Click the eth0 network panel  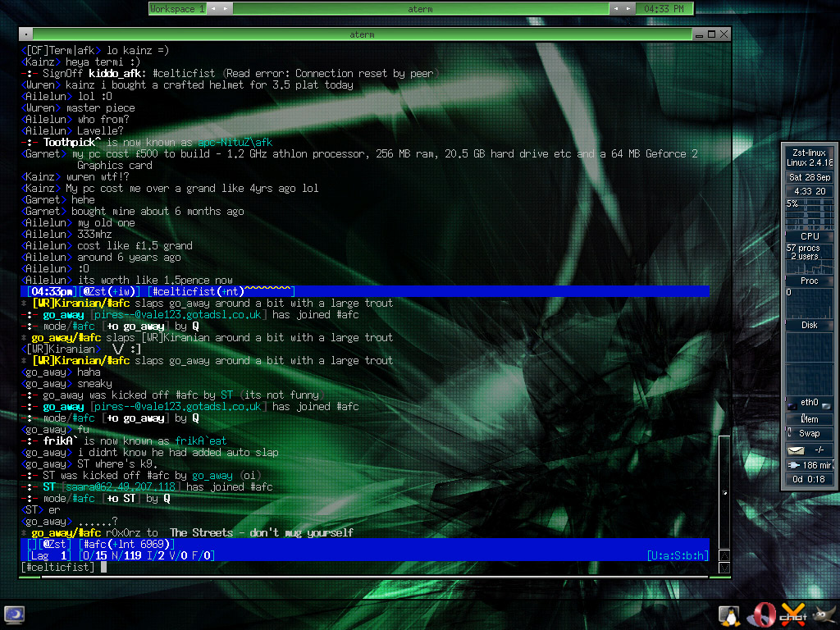(x=810, y=403)
